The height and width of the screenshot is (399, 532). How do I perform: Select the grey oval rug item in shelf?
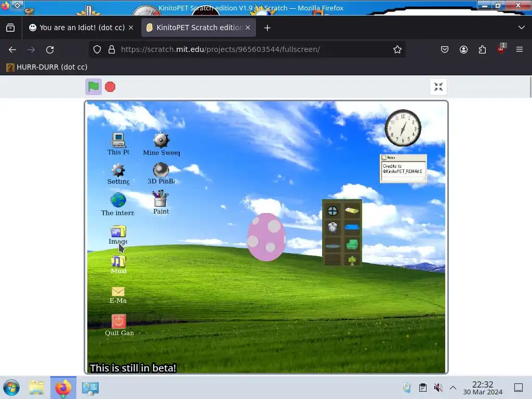pos(332,246)
